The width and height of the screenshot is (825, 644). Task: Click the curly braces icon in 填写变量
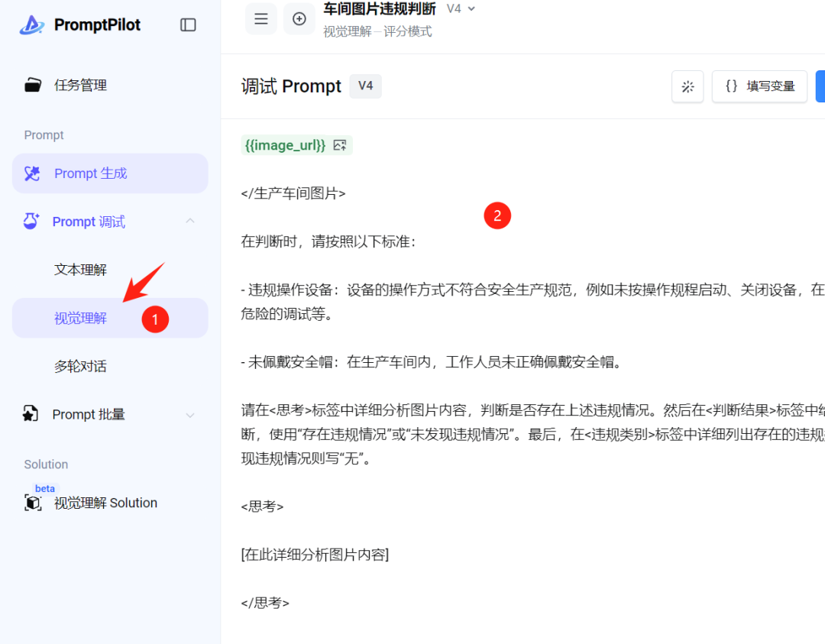click(x=731, y=86)
